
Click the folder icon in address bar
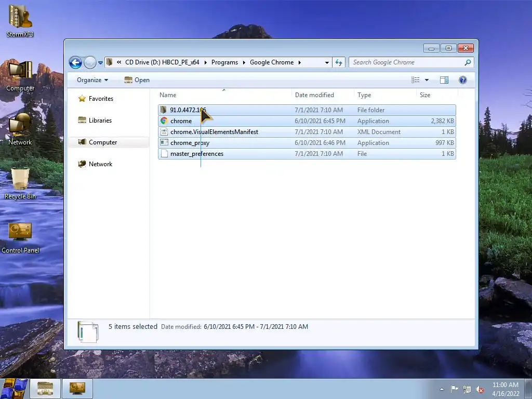tap(109, 62)
